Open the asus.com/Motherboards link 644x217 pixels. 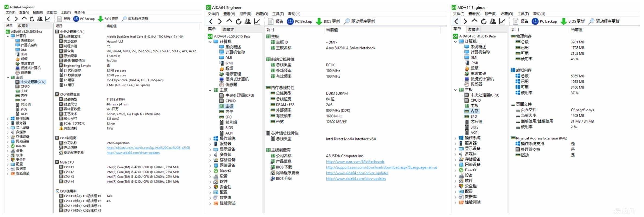click(x=355, y=162)
